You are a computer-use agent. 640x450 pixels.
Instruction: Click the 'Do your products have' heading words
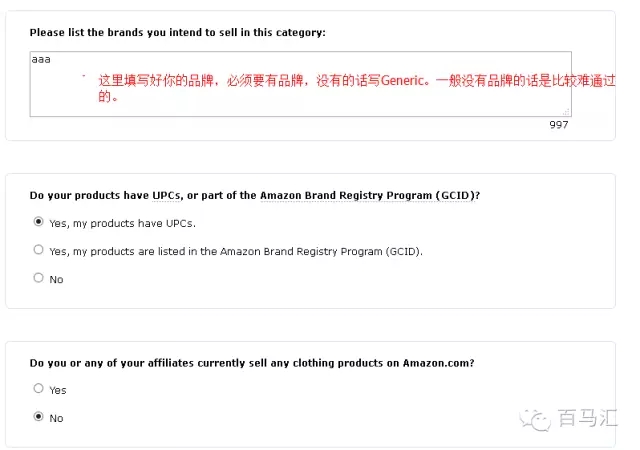click(88, 195)
